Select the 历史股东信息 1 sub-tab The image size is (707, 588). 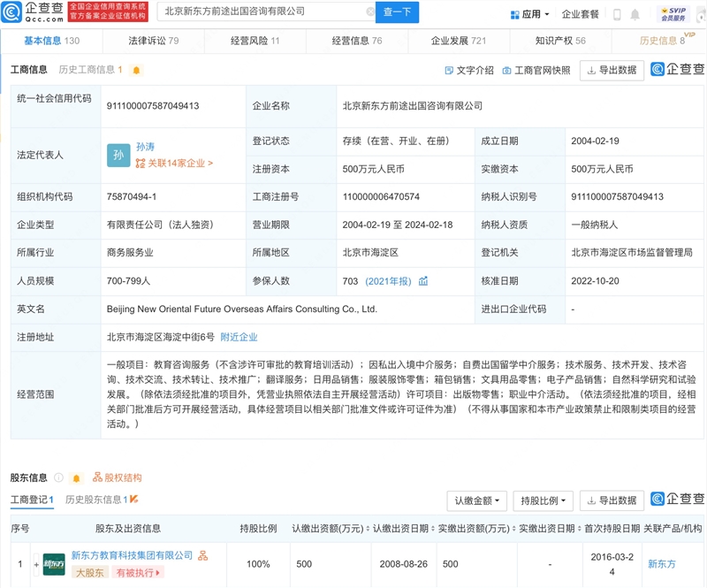click(x=102, y=500)
